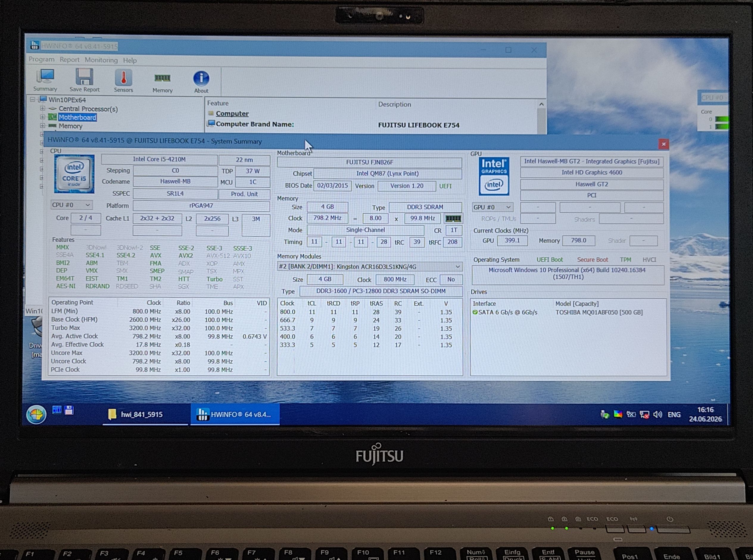Image resolution: width=753 pixels, height=560 pixels.
Task: Open Sensors with the thermometer icon
Action: [123, 78]
